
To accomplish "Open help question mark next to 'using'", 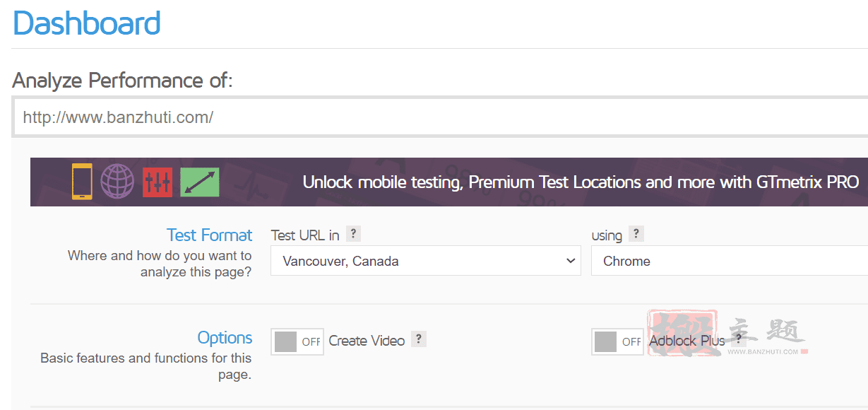I will click(637, 234).
